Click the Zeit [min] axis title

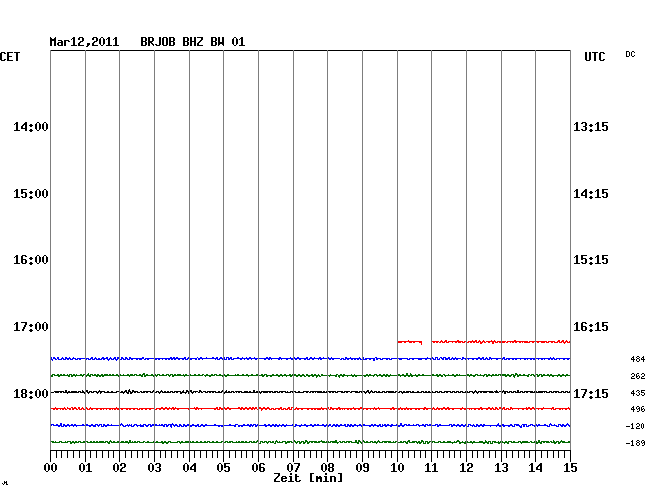click(x=308, y=478)
